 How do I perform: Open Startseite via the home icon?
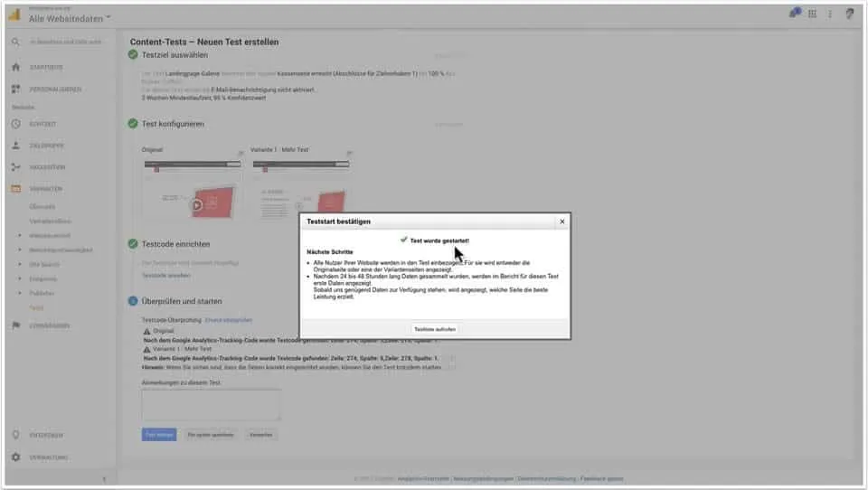pyautogui.click(x=15, y=67)
